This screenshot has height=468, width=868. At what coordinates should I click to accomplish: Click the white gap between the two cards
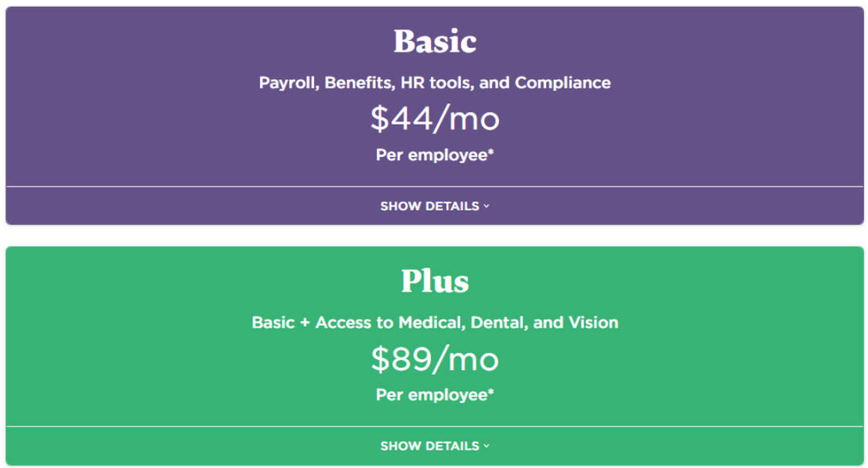(435, 235)
